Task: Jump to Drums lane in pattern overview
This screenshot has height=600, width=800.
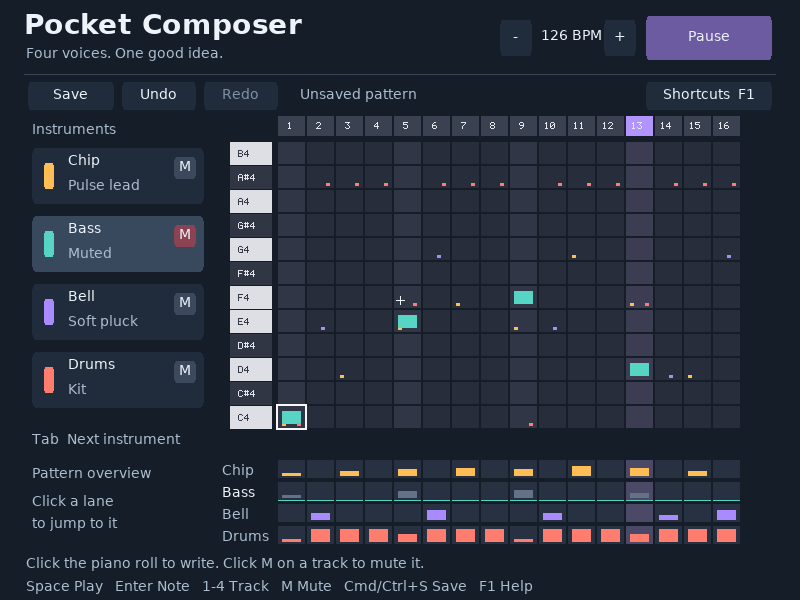Action: point(509,535)
